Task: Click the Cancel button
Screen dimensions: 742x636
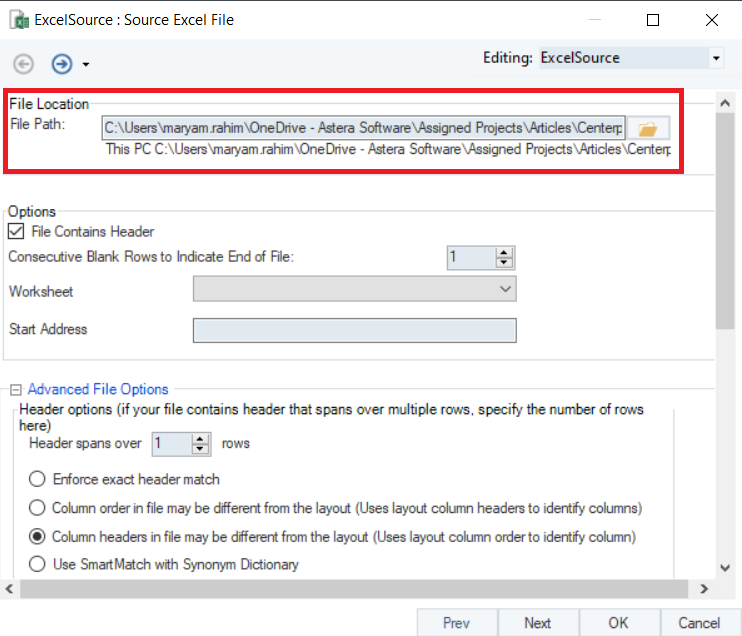Action: [699, 623]
